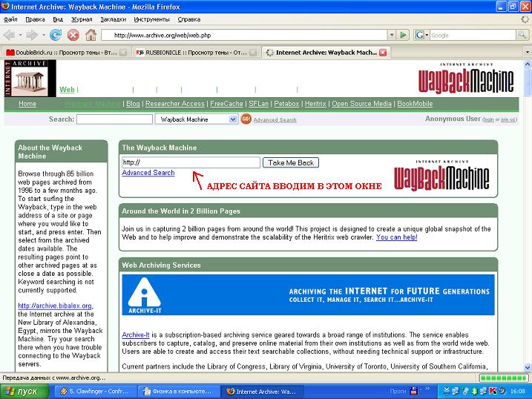
Task: Close the Internet Archive tab
Action: [x=383, y=53]
